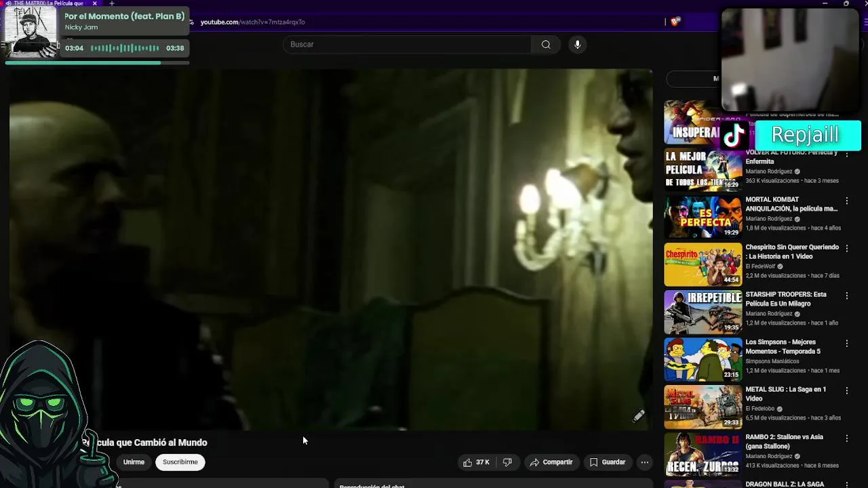Click El Fedelobo channel name
868x488 pixels.
[x=760, y=409]
